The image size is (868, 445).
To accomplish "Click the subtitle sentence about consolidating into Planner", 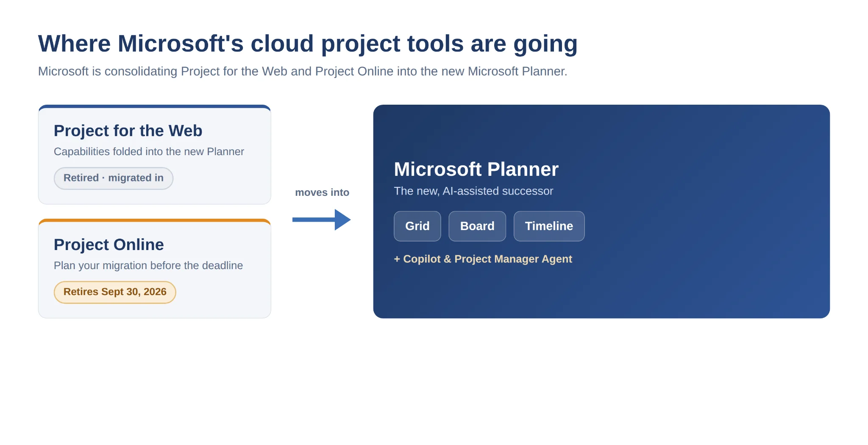I will point(303,71).
